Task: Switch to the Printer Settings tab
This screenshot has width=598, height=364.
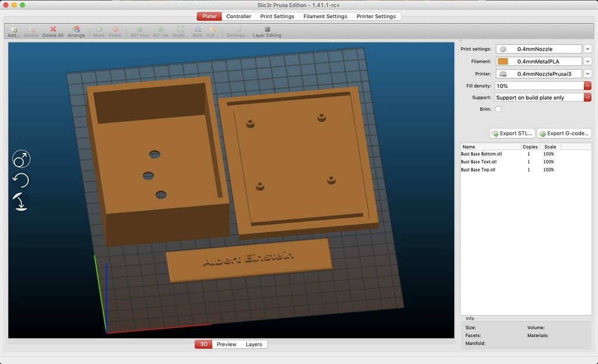Action: 376,16
